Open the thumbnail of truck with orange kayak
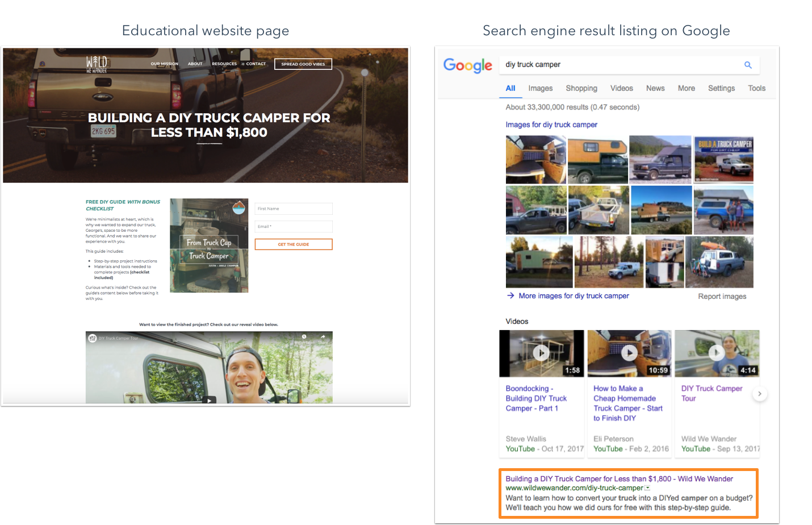Image resolution: width=812 pixels, height=525 pixels. pyautogui.click(x=719, y=262)
